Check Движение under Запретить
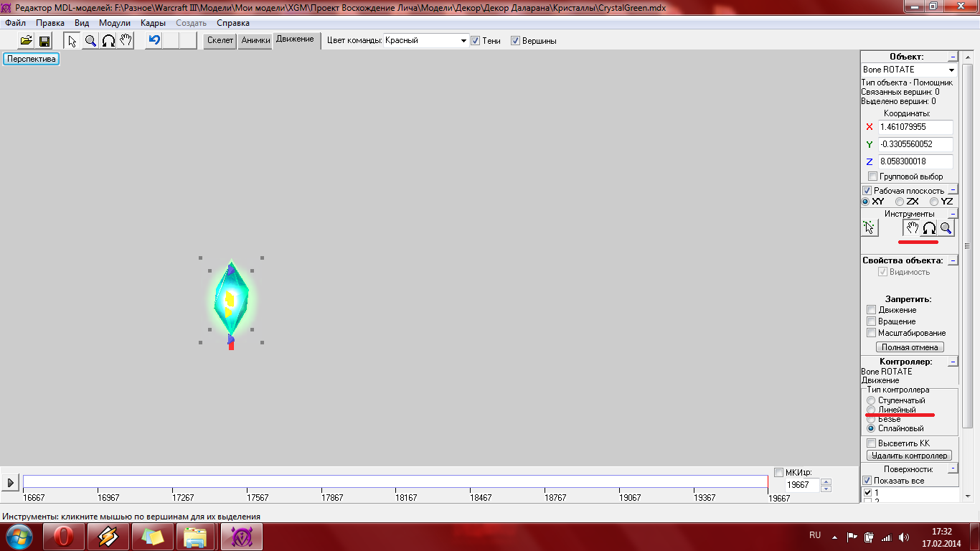Viewport: 980px width, 551px height. tap(872, 310)
